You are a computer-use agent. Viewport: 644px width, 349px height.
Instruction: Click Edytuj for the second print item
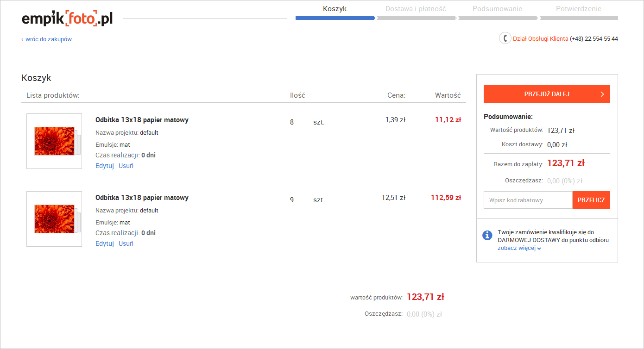click(105, 243)
